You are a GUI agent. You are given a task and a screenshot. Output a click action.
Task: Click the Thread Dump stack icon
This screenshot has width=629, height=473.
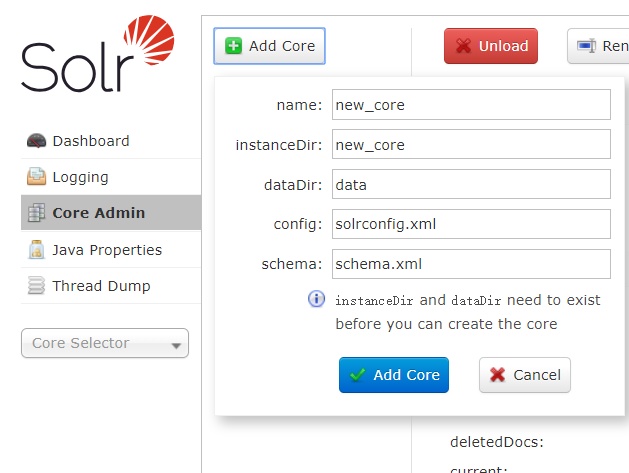tap(36, 286)
